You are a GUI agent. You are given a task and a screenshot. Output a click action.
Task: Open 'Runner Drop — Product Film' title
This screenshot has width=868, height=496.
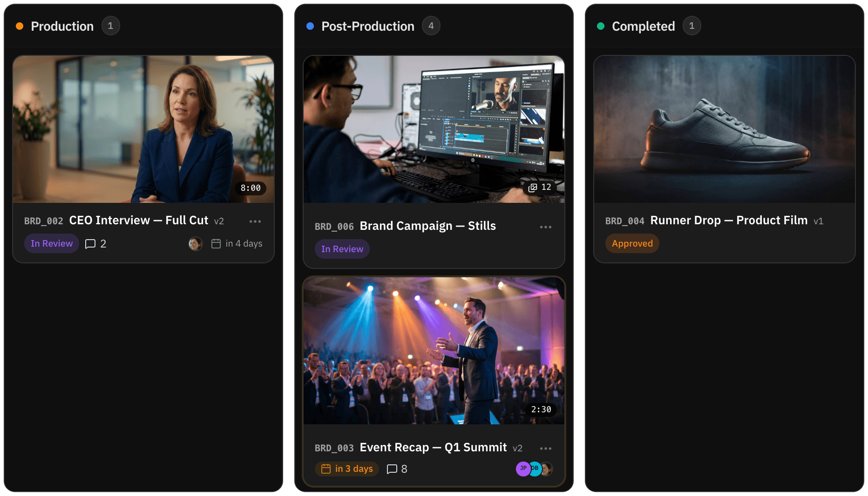tap(729, 220)
